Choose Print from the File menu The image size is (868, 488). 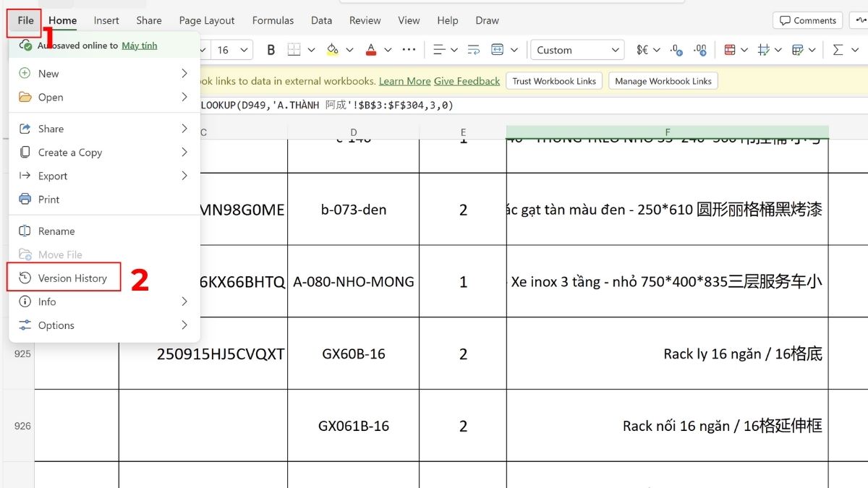[49, 200]
